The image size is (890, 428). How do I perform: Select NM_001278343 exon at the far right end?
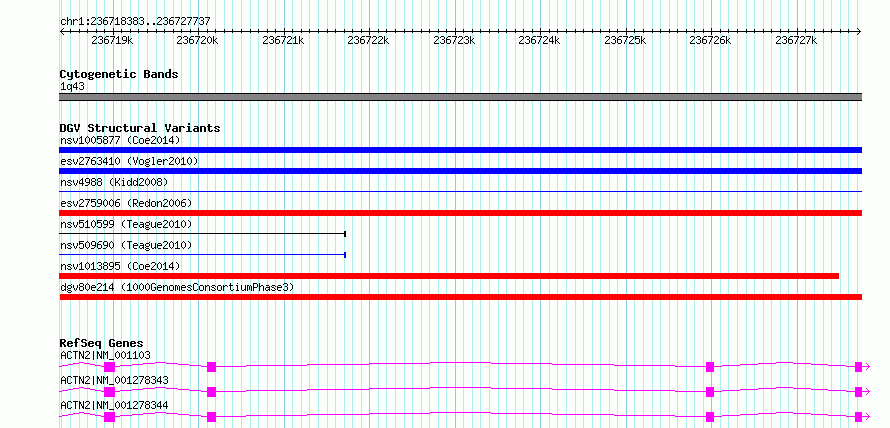859,392
